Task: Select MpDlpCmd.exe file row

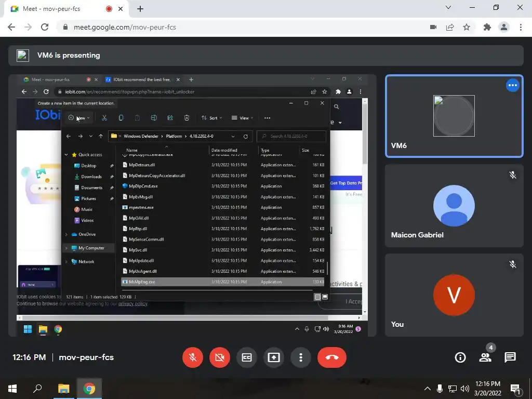Action: [222, 186]
